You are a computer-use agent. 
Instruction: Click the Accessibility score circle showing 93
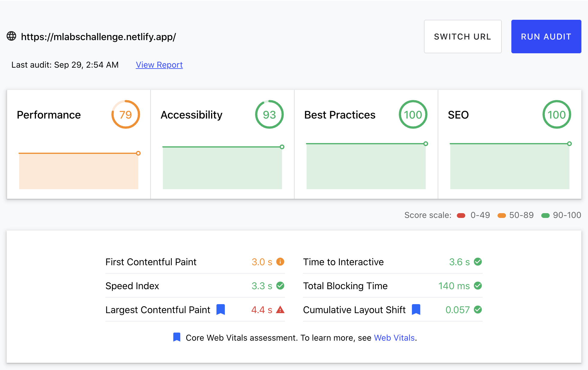click(269, 115)
